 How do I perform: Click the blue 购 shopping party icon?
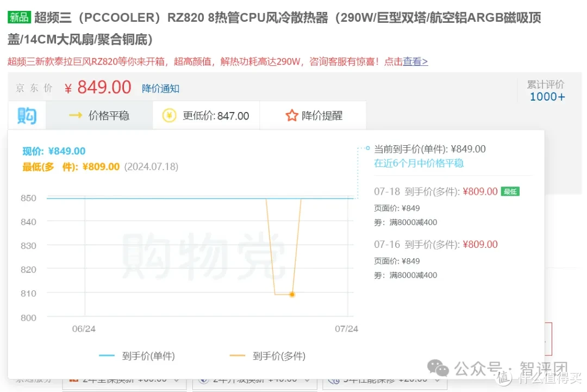(27, 116)
